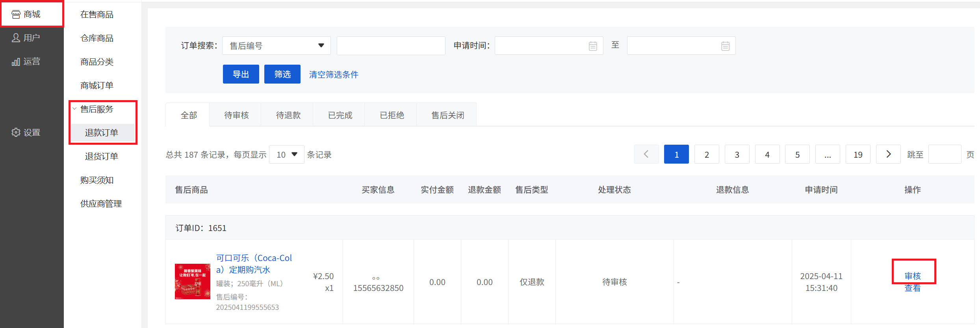Click the 设置 gear icon
980x328 pixels.
point(16,132)
